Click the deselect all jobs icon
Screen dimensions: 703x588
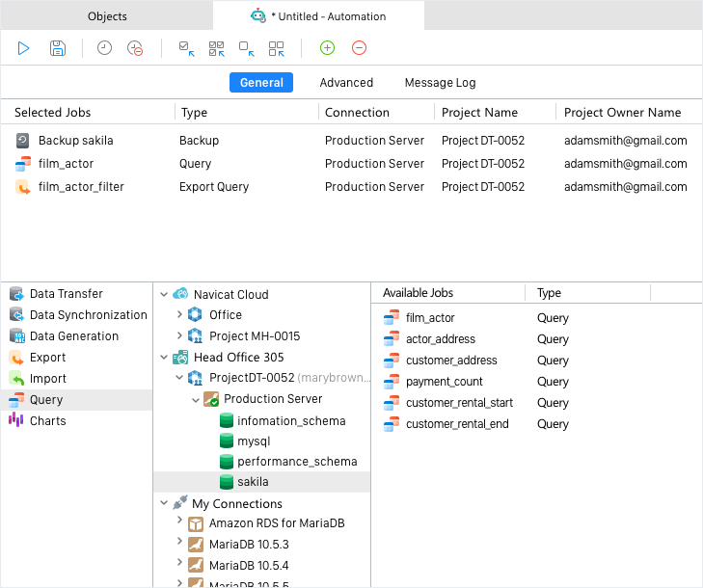coord(277,48)
